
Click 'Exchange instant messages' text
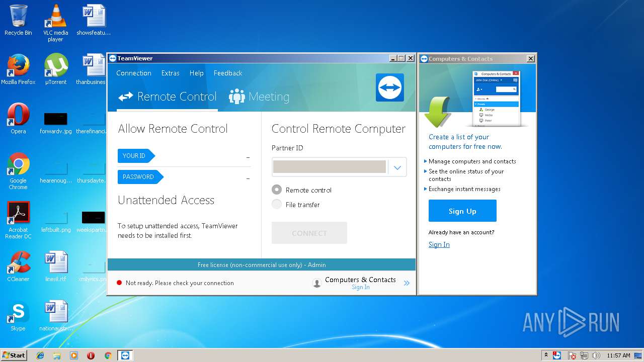(x=464, y=189)
